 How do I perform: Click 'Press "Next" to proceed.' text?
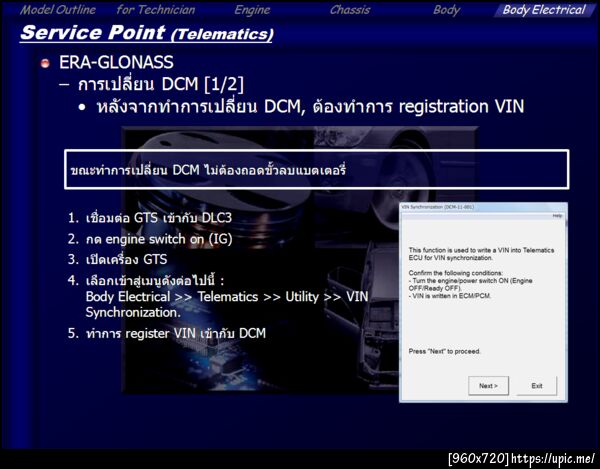coord(445,351)
